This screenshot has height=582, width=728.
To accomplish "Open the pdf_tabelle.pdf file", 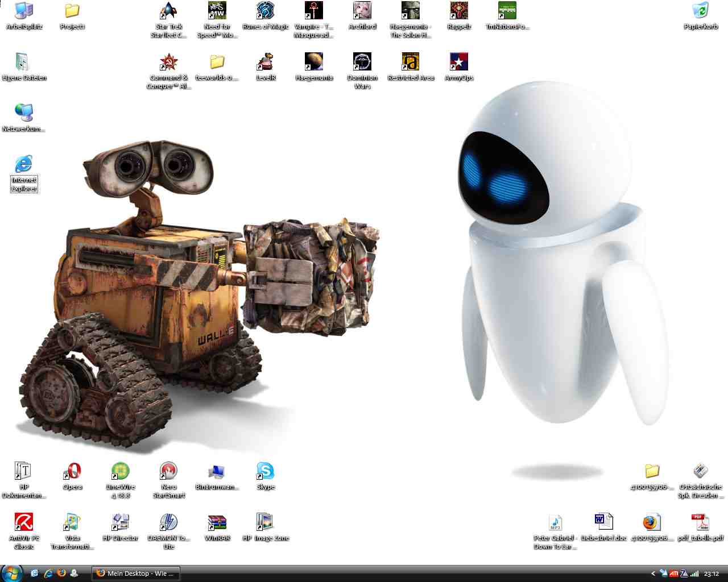I will [x=700, y=523].
